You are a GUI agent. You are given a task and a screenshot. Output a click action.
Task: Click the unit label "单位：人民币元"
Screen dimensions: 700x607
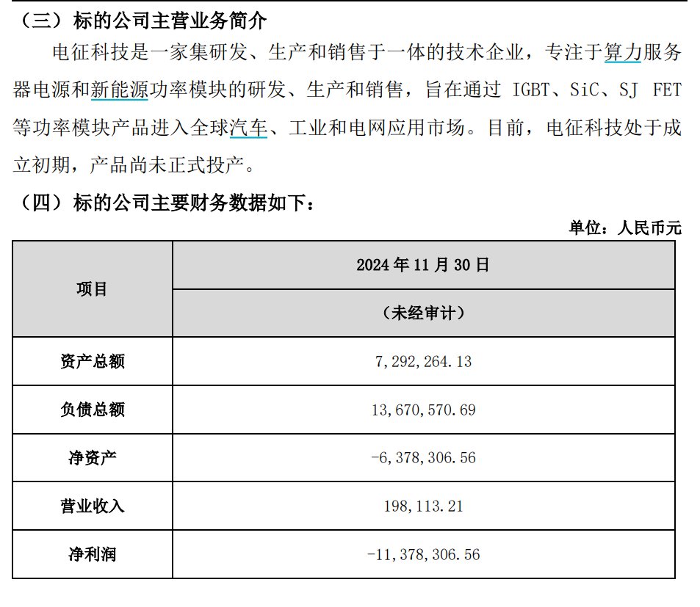point(625,228)
